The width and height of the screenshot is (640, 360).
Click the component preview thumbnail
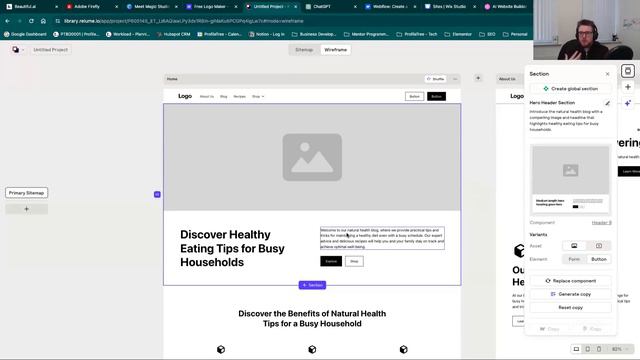[571, 179]
